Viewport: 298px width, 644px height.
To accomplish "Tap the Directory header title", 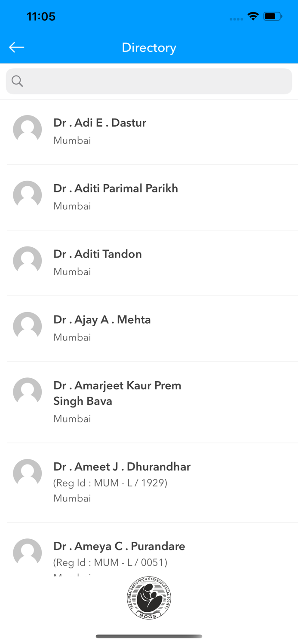I will [149, 47].
